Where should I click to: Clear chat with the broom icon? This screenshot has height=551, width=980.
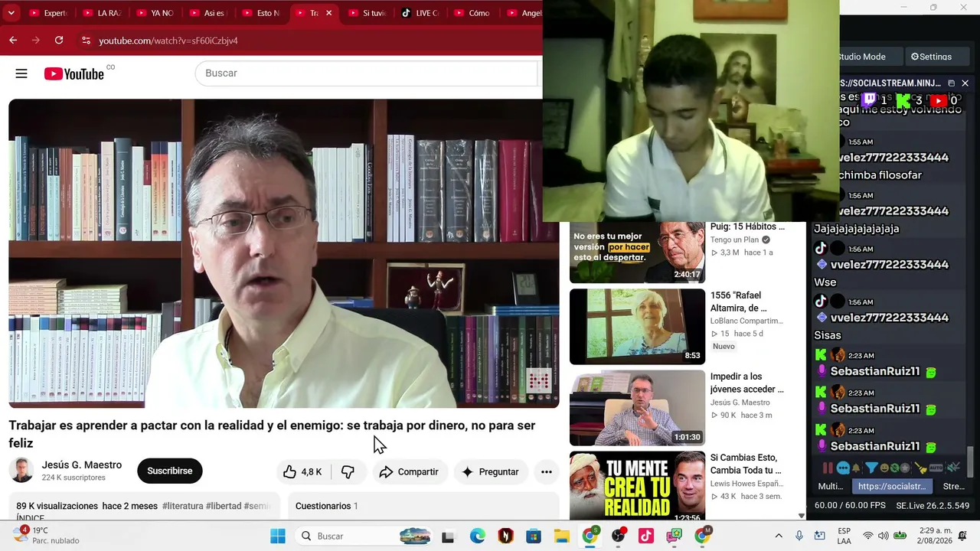[x=921, y=468]
